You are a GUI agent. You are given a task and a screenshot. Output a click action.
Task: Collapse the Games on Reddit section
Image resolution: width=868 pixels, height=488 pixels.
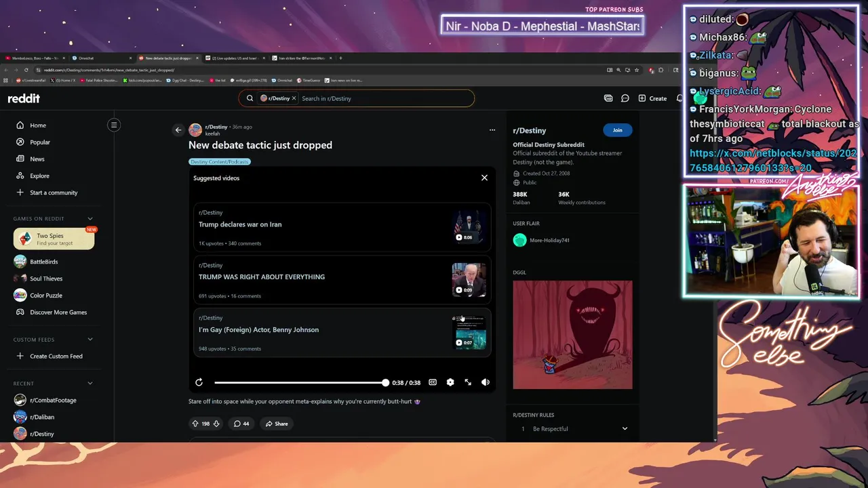click(x=90, y=218)
